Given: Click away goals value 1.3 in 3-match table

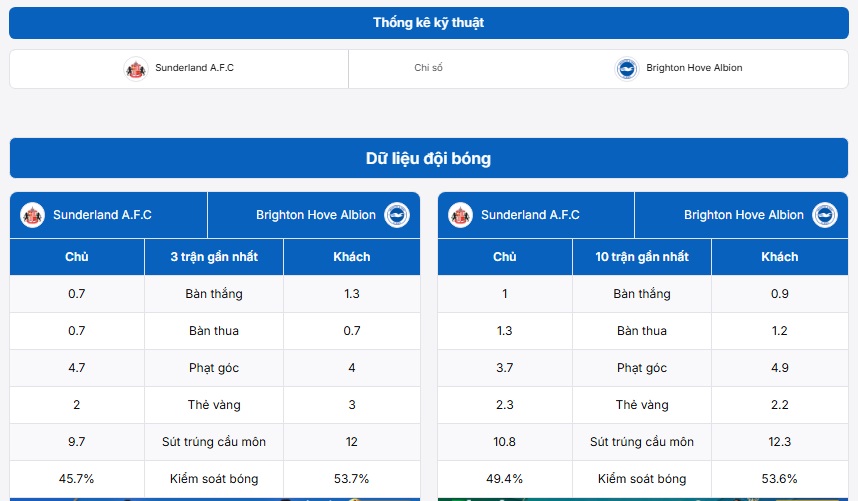Looking at the screenshot, I should click(x=352, y=294).
